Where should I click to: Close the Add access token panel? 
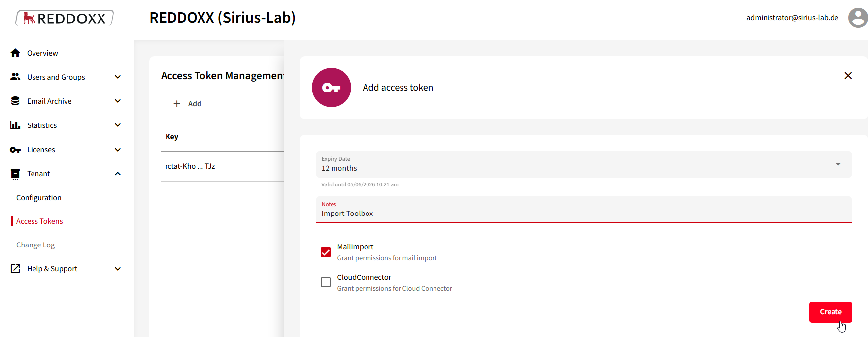click(x=848, y=76)
